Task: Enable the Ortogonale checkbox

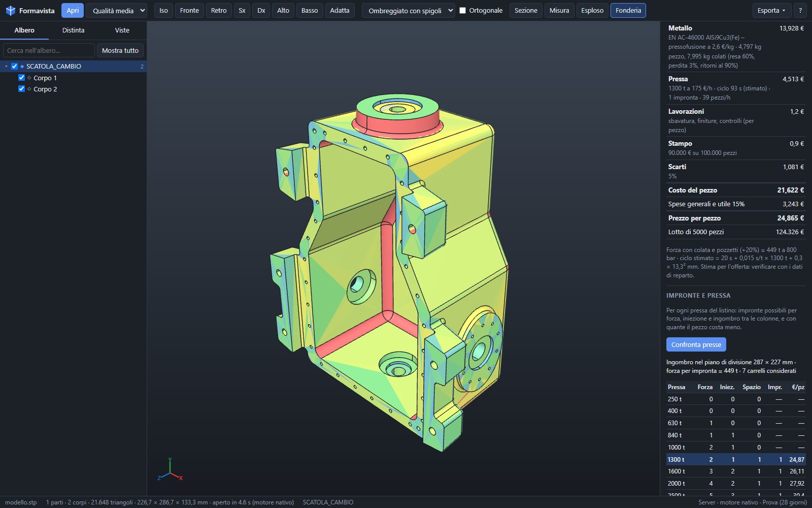Action: (462, 10)
